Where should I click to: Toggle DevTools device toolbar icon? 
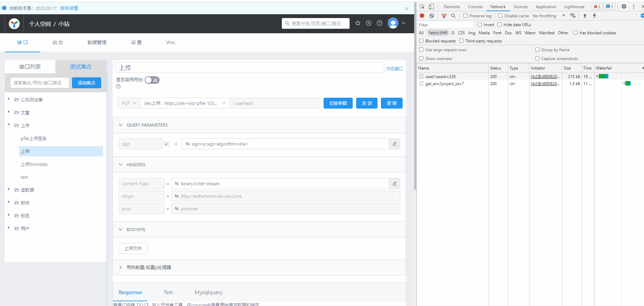pos(431,6)
